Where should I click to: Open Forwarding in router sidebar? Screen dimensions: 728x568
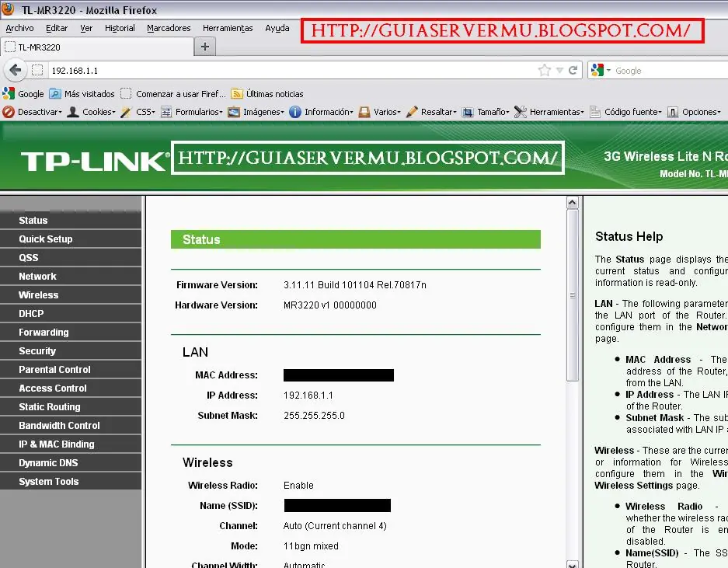[71, 332]
